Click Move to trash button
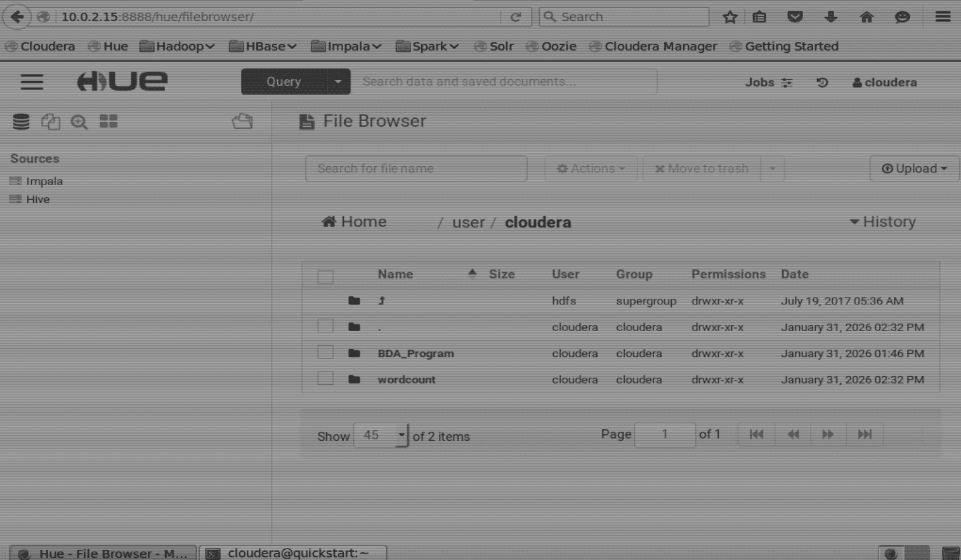Viewport: 961px width, 560px height. (702, 169)
